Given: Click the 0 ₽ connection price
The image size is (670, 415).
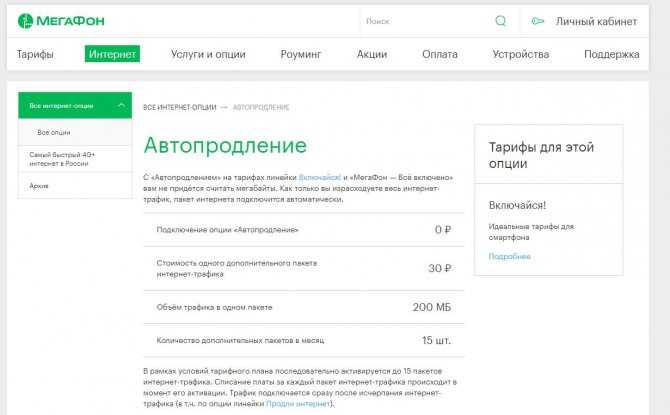Looking at the screenshot, I should point(443,230).
